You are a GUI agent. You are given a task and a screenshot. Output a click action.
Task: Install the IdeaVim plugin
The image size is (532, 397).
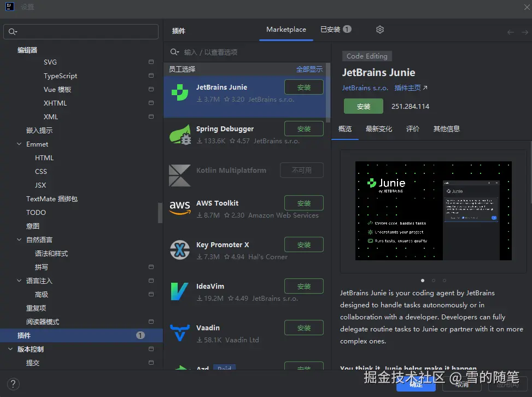pos(303,287)
